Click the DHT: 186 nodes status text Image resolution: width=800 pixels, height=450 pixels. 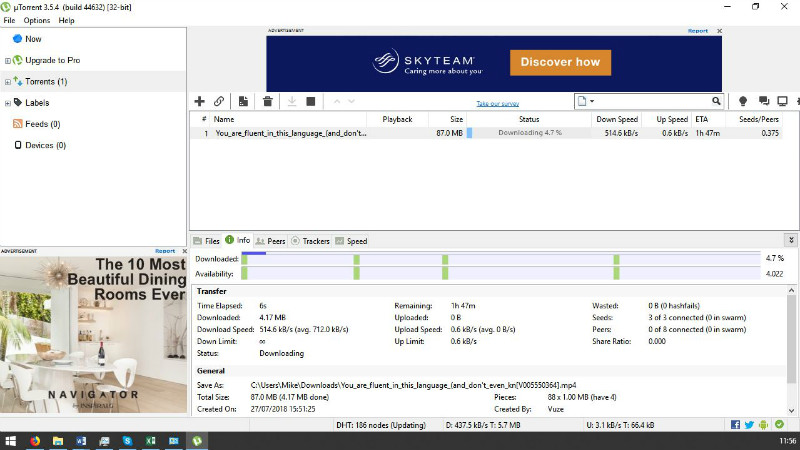(x=381, y=425)
